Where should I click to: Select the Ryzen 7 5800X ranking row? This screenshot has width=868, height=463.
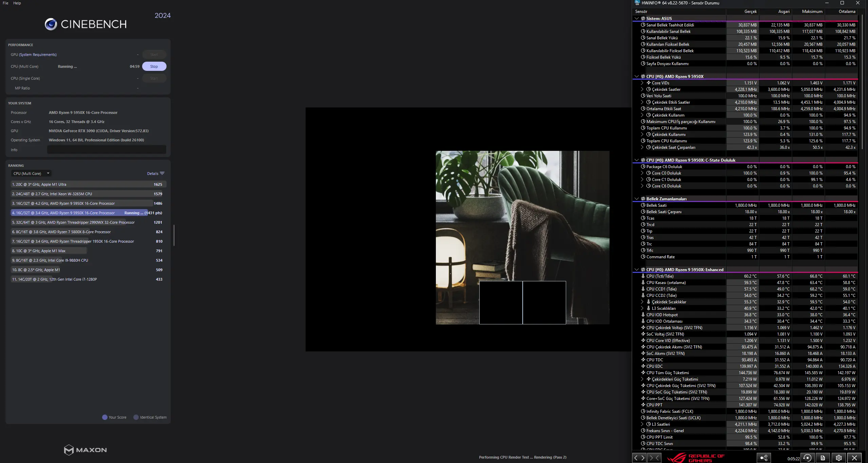[x=88, y=232]
